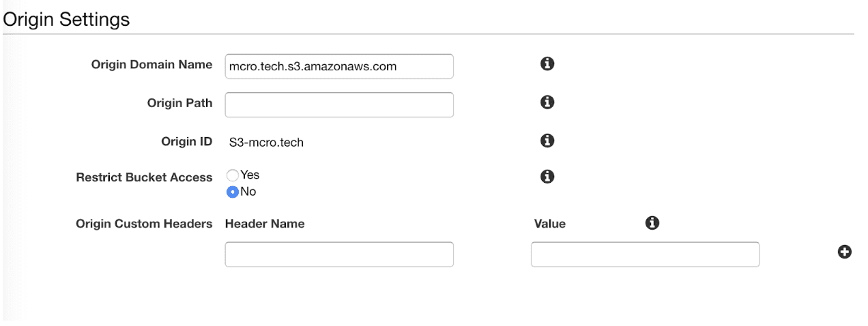868x326 pixels.
Task: Click the Restrict Bucket Access label
Action: point(144,177)
